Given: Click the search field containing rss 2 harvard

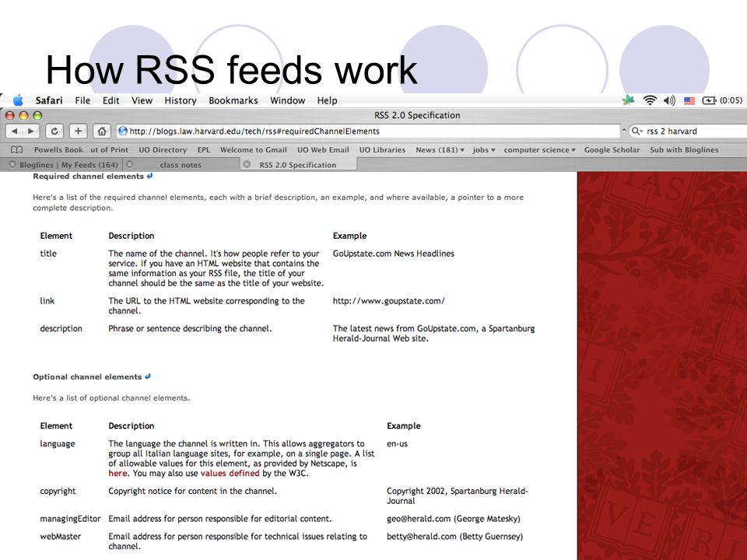Looking at the screenshot, I should (x=689, y=131).
